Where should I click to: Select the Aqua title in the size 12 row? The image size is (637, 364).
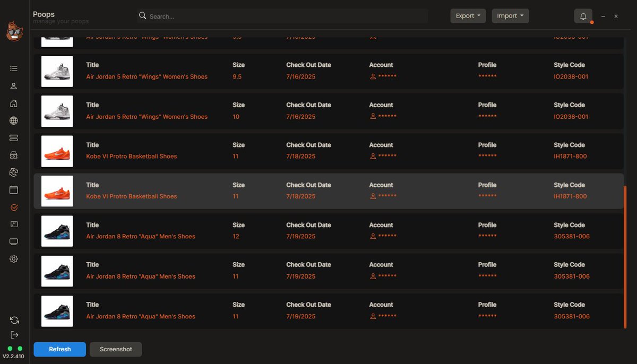pyautogui.click(x=141, y=237)
